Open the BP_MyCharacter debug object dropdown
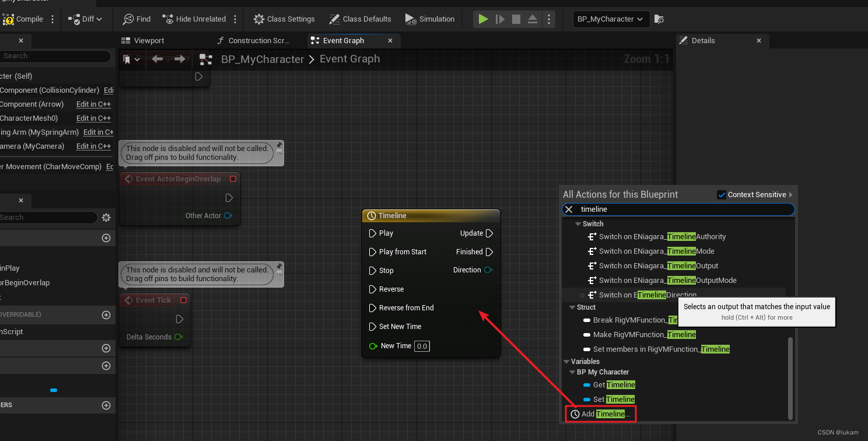The height and width of the screenshot is (441, 868). click(611, 19)
